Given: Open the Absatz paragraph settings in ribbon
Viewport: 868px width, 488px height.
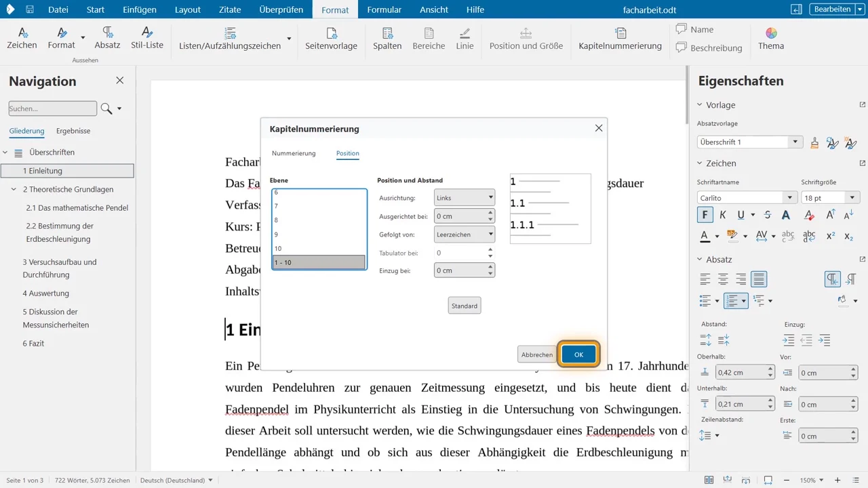Looking at the screenshot, I should click(x=107, y=39).
